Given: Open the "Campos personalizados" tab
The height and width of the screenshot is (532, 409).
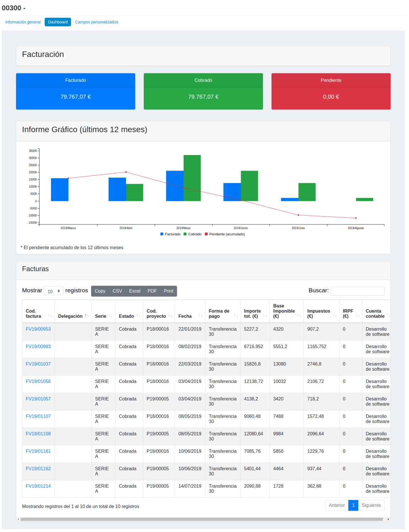Looking at the screenshot, I should 97,22.
